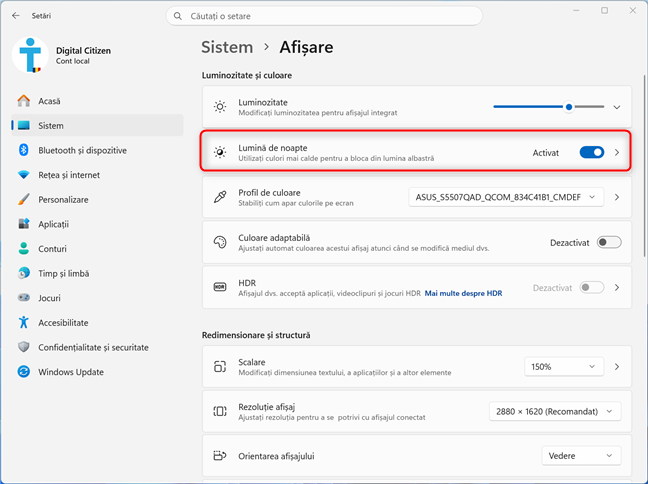
Task: Open the Rezoluție afișaj dropdown
Action: 555,412
